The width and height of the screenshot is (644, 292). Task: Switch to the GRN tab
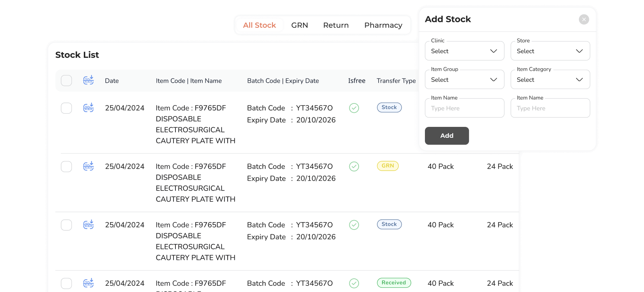299,25
